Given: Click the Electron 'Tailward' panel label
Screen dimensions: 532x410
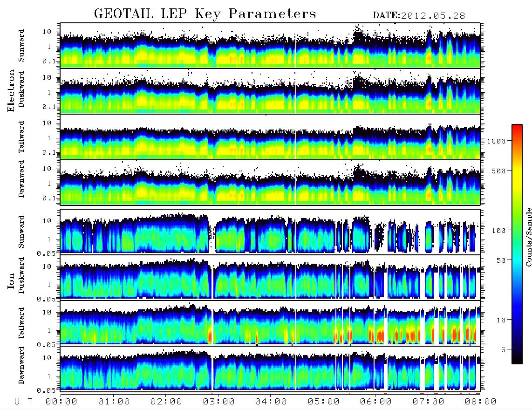Looking at the screenshot, I should pos(21,137).
